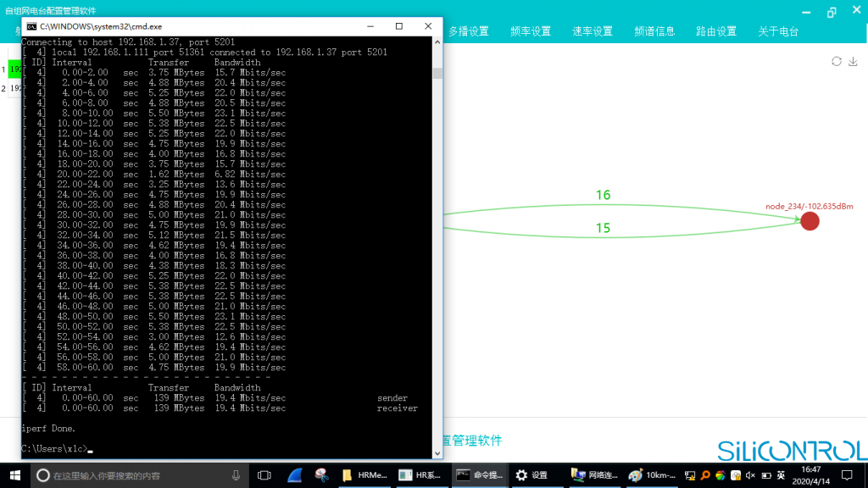Viewport: 868px width, 488px height.
Task: Go to the 路由设置 tab
Action: tap(716, 31)
